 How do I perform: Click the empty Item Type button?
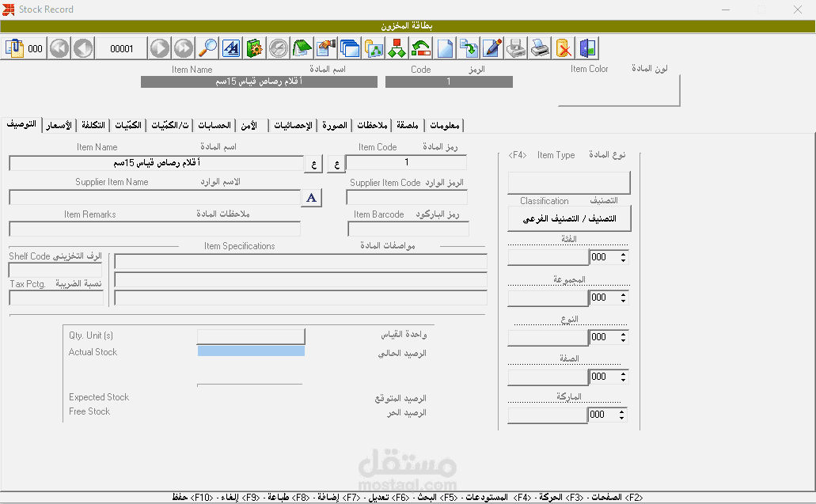(569, 183)
